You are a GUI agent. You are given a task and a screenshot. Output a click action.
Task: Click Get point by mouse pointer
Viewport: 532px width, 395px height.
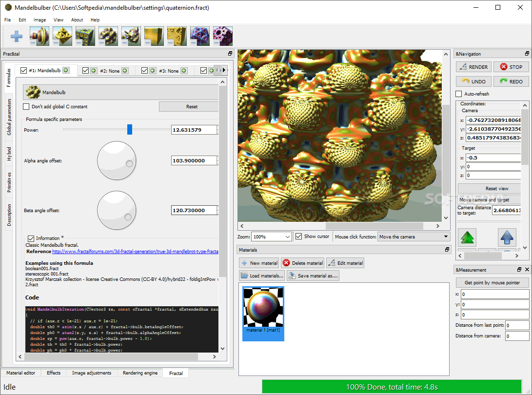492,283
